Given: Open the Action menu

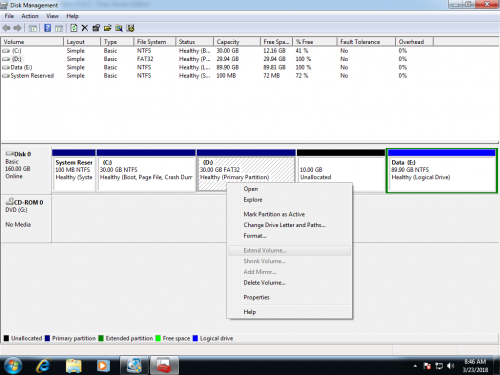Looking at the screenshot, I should click(x=30, y=16).
